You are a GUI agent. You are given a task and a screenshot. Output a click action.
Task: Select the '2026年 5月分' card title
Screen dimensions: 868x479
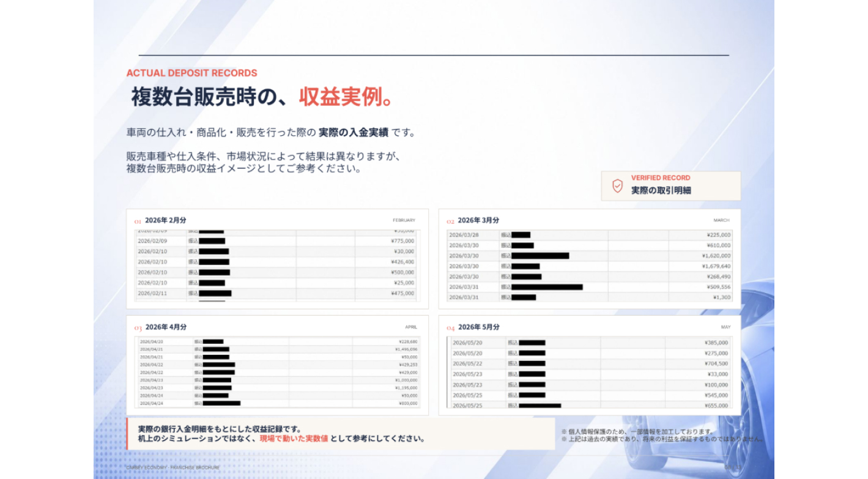click(x=479, y=327)
